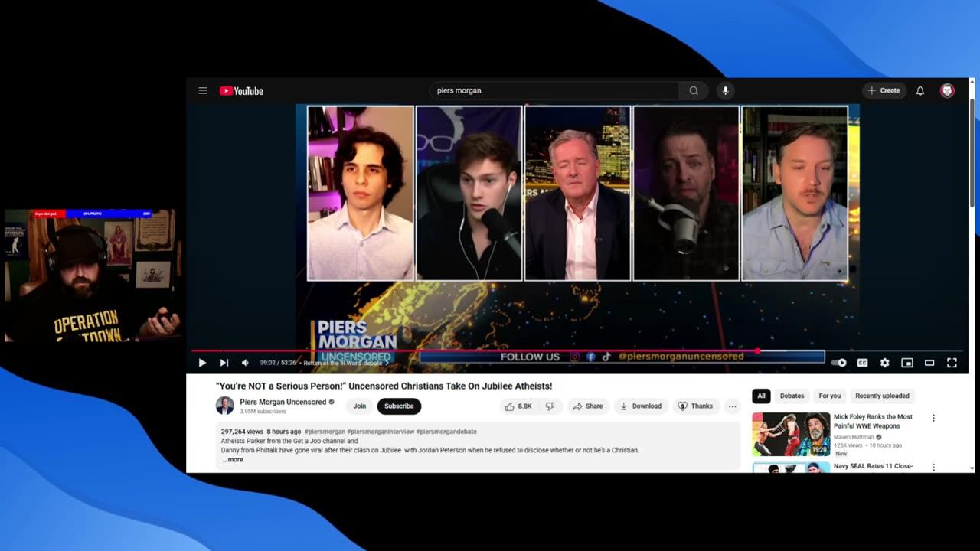The width and height of the screenshot is (980, 551).
Task: Download the video
Action: tap(641, 406)
